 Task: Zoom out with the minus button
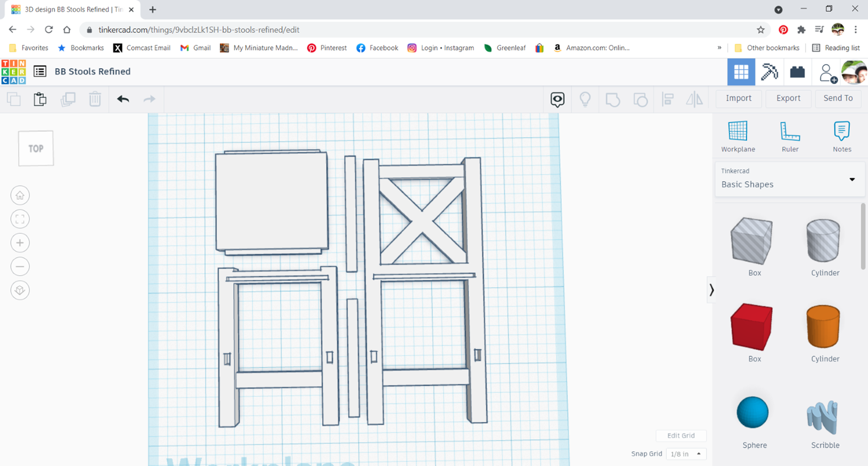point(20,267)
